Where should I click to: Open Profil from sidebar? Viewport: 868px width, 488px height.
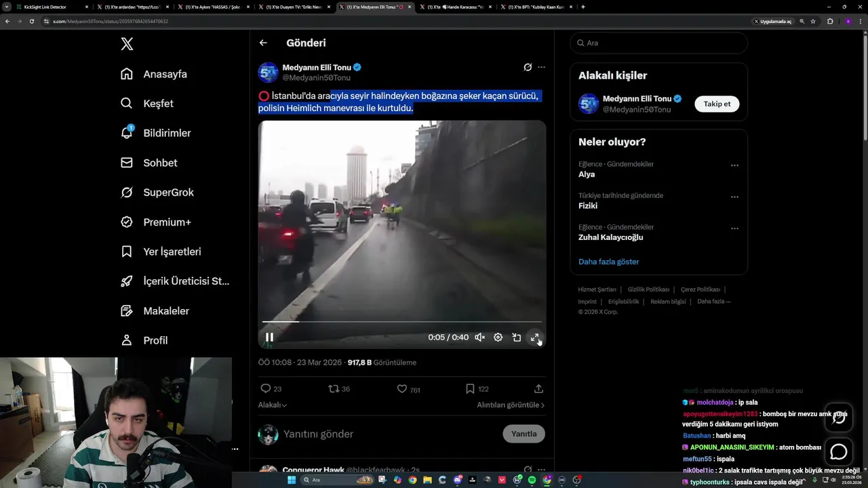[144, 340]
